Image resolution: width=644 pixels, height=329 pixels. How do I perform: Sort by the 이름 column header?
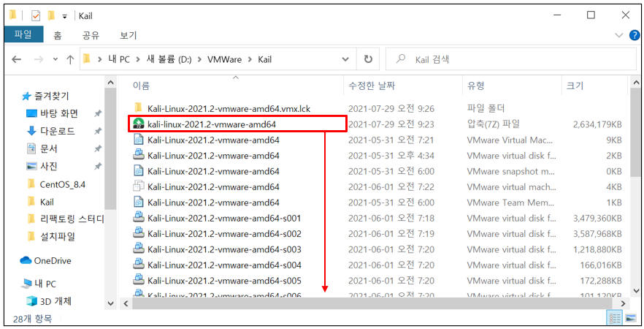tap(141, 86)
